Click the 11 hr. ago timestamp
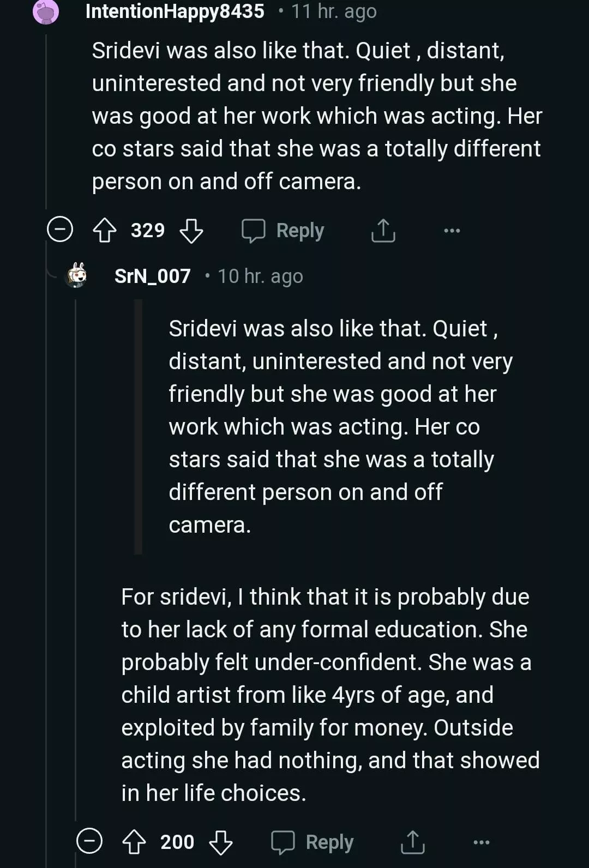Image resolution: width=589 pixels, height=868 pixels. (x=334, y=11)
